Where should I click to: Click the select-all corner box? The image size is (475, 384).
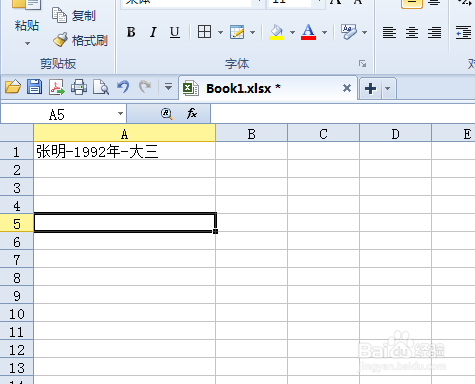17,133
